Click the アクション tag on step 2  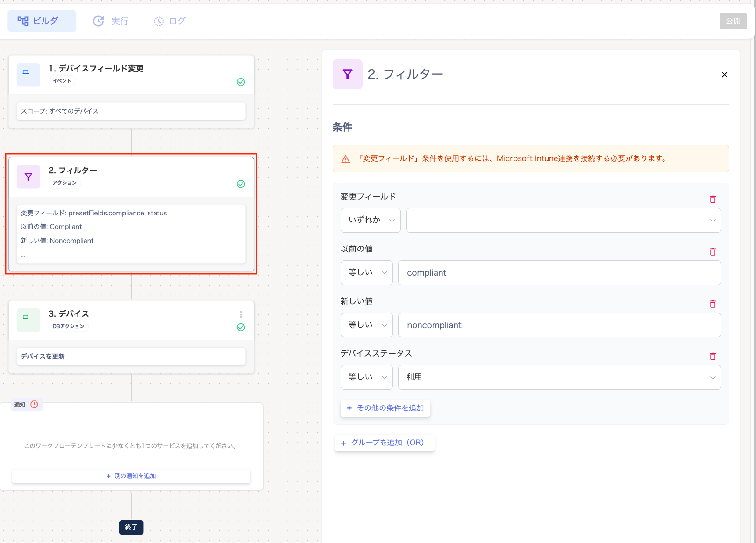pyautogui.click(x=64, y=183)
